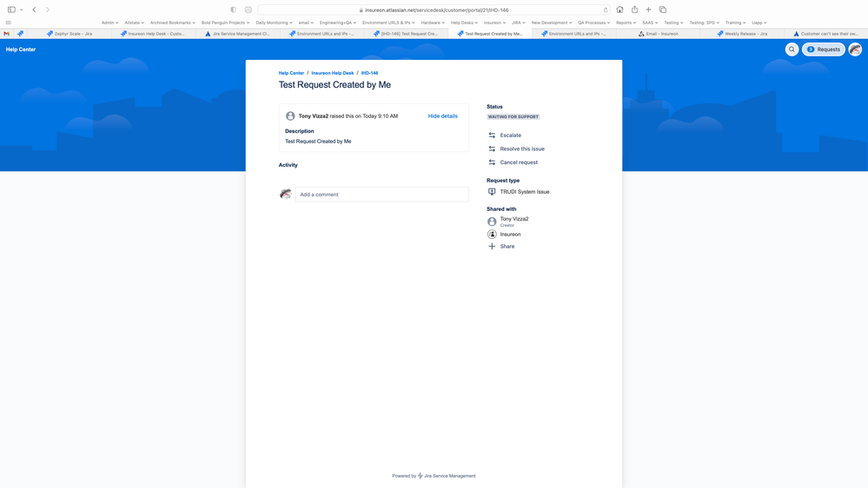Open the sidebar options chevron
Image resolution: width=868 pixels, height=488 pixels.
pyautogui.click(x=22, y=10)
